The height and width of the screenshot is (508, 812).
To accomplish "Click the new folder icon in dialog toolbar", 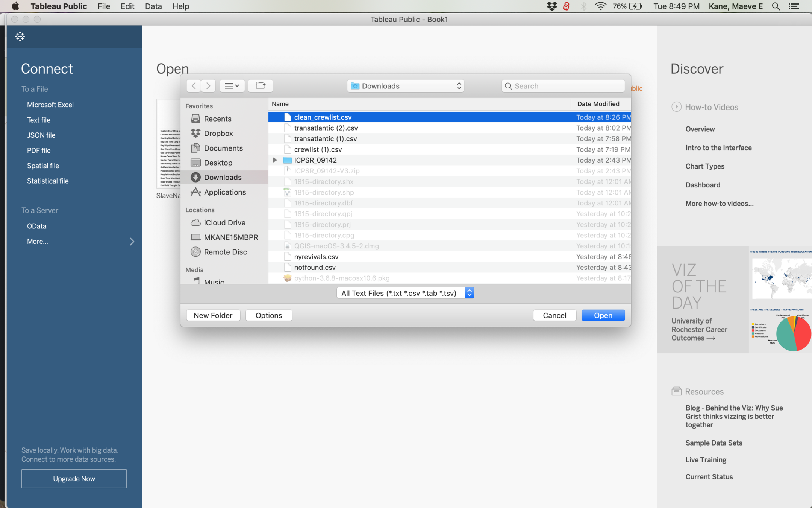I will (261, 86).
